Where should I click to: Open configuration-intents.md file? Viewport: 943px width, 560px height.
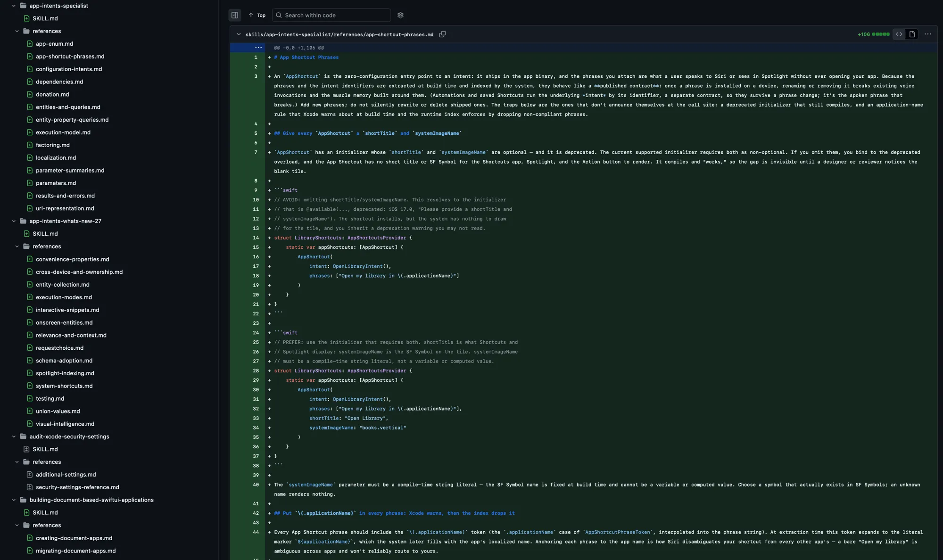point(69,69)
